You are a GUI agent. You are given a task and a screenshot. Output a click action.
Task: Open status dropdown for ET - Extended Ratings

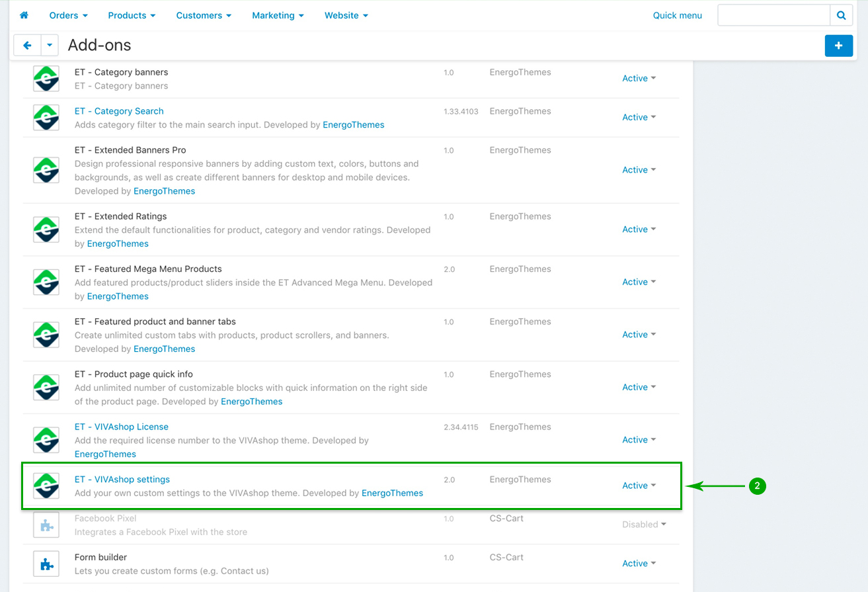639,230
